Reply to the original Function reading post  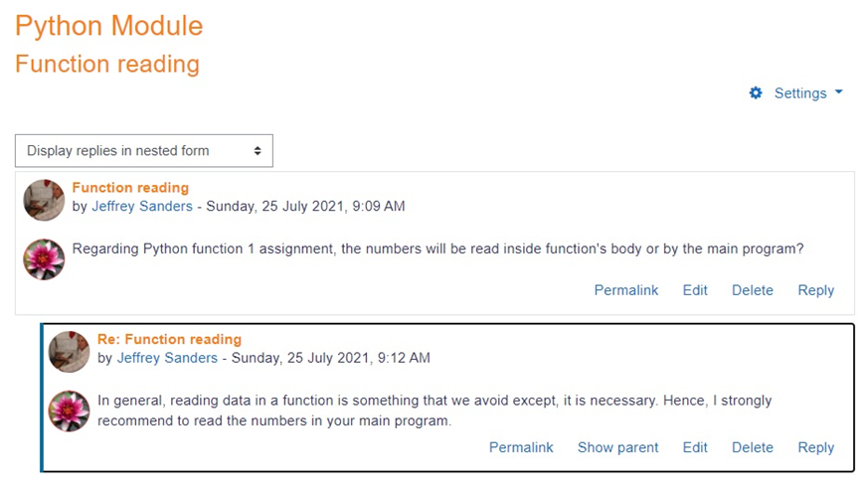816,290
